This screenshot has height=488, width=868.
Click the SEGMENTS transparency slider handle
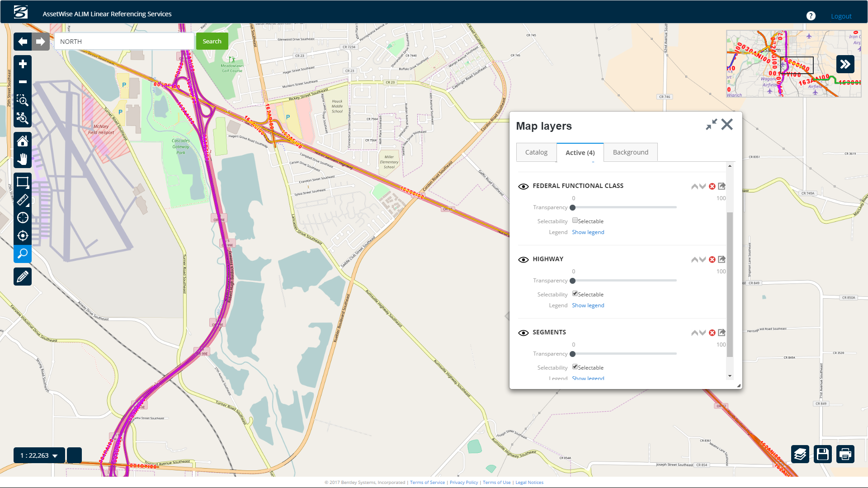click(573, 354)
